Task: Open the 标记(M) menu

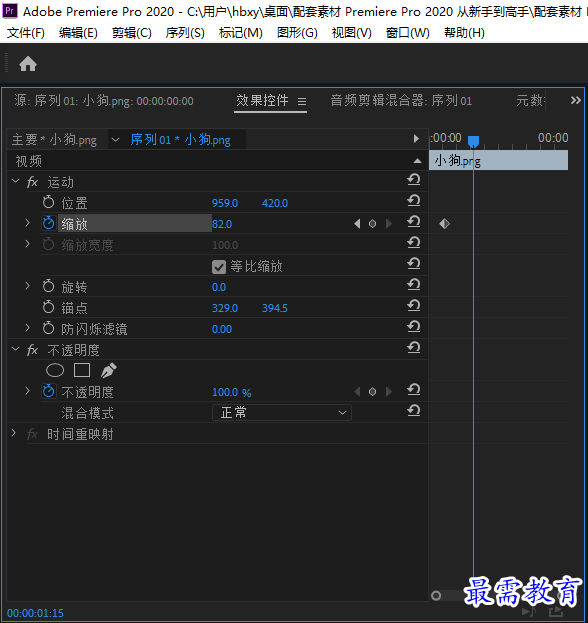Action: pos(241,33)
